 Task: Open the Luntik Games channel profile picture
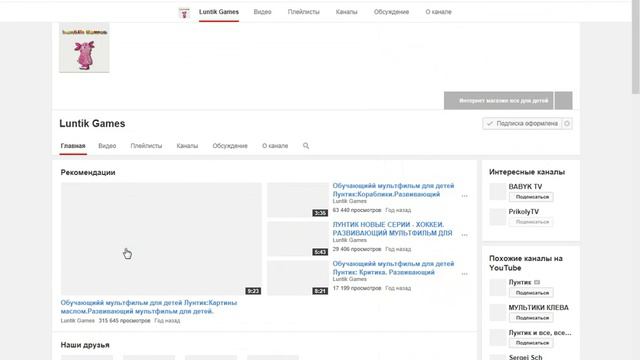[84, 47]
